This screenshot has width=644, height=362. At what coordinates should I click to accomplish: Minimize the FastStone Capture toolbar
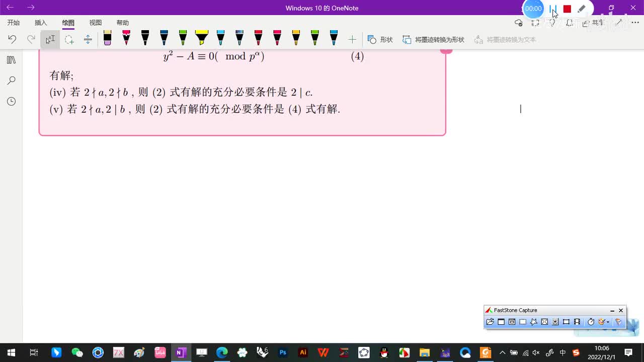click(x=612, y=310)
